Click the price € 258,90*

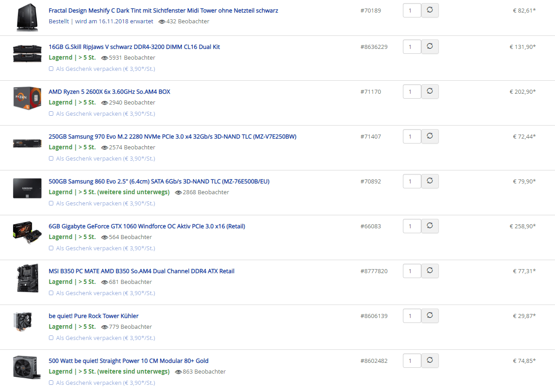point(523,226)
